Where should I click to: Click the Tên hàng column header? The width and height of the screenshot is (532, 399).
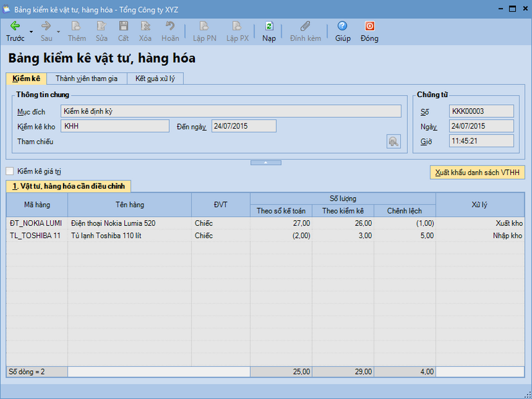coord(129,205)
